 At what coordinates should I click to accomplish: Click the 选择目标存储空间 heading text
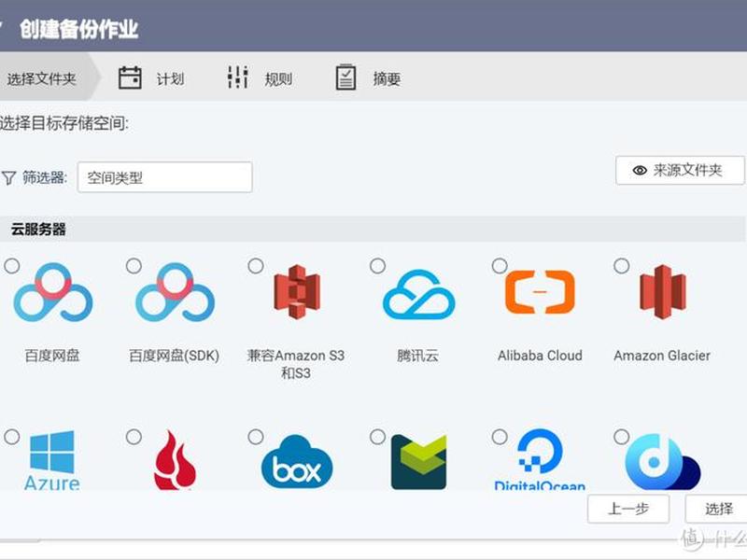pos(63,124)
